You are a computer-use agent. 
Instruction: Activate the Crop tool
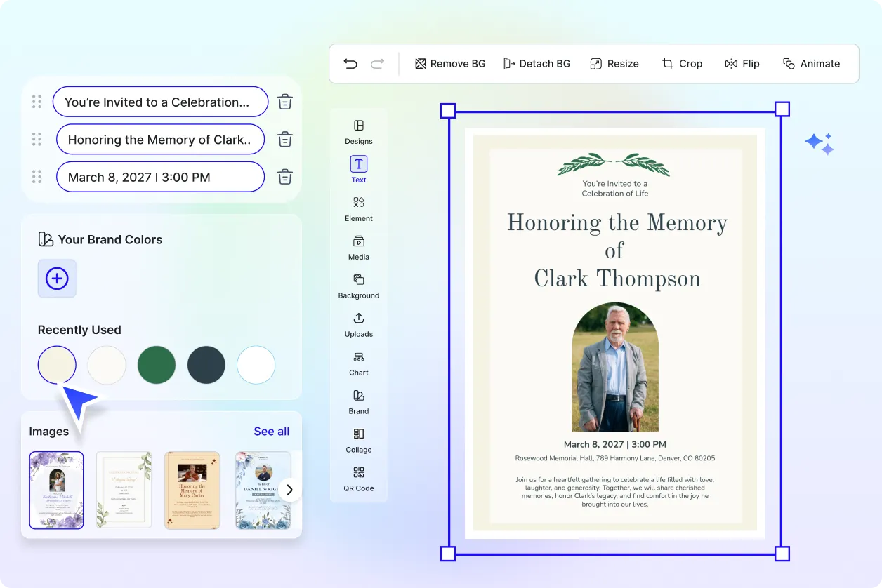pyautogui.click(x=682, y=63)
